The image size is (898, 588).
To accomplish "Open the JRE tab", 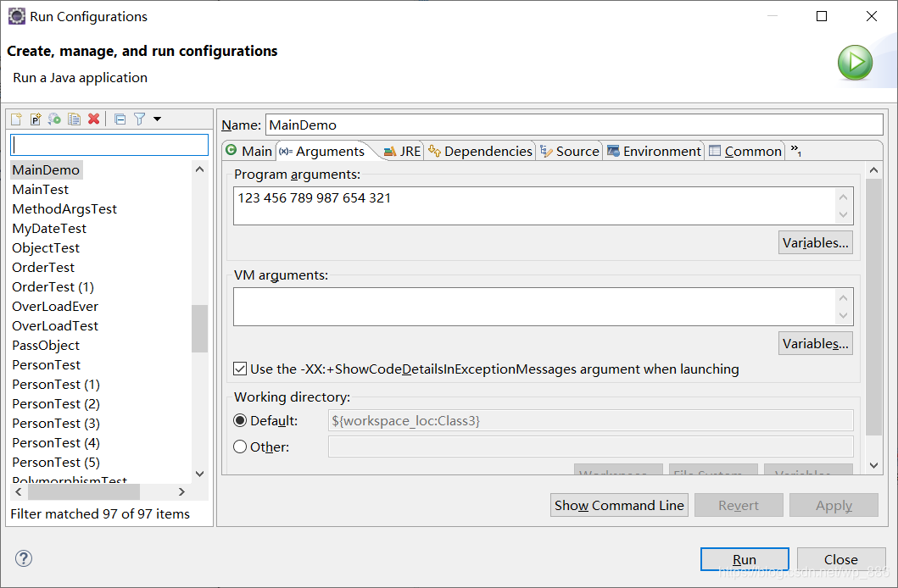I will (x=402, y=151).
